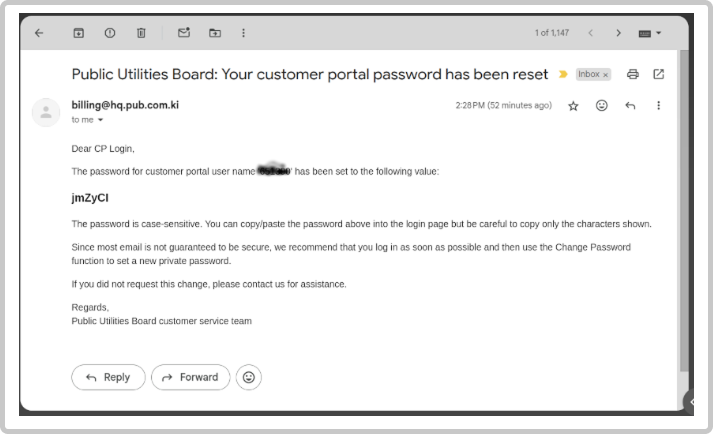The height and width of the screenshot is (434, 713).
Task: Click the Reply button below the message
Action: [108, 377]
